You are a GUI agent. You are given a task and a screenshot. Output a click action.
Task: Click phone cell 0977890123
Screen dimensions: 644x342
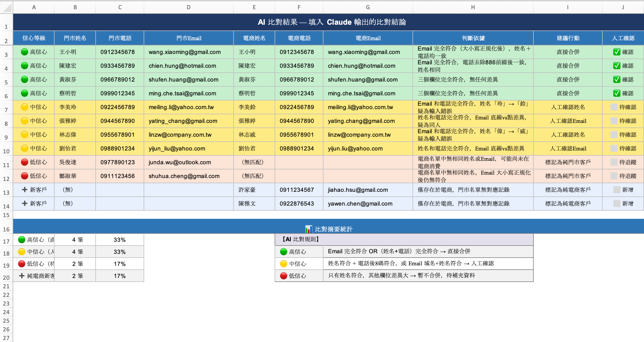pyautogui.click(x=120, y=162)
